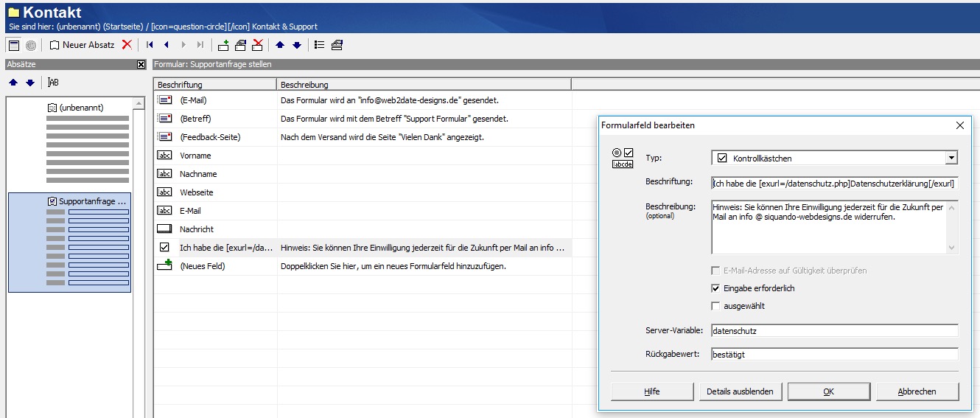Click the 'Vielen Dank' feedback page description

coord(382,137)
